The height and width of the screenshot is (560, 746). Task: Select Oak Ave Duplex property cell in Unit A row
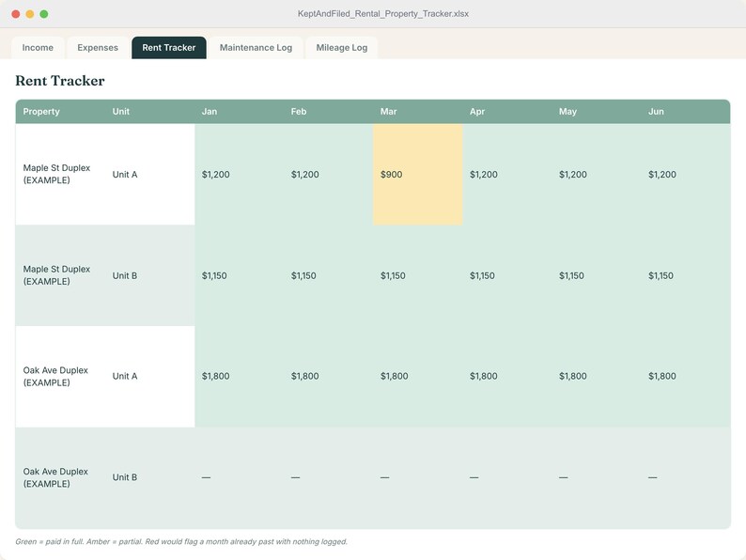[60, 377]
